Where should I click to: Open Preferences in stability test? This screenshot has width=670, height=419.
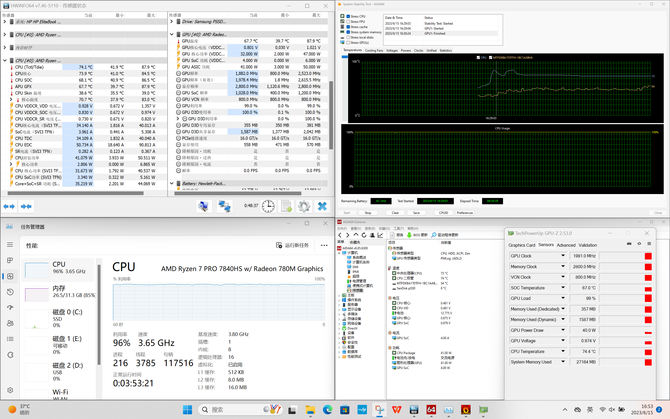464,213
